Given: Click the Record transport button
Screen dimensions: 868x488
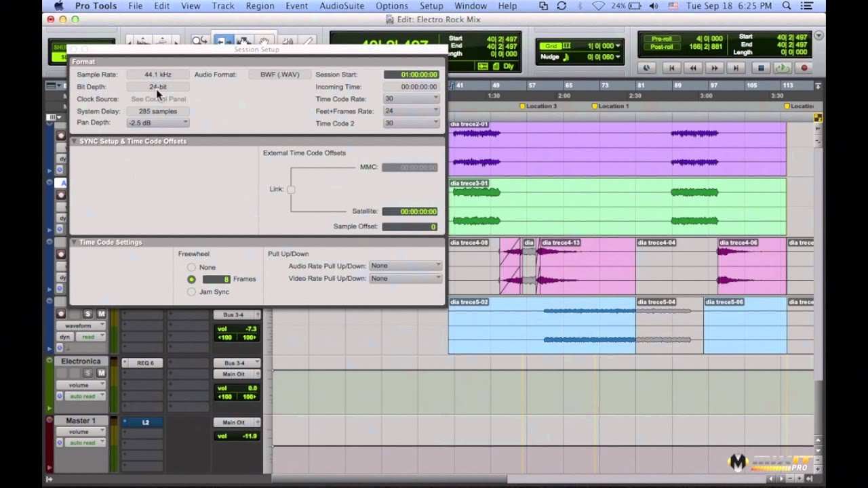Looking at the screenshot, I should coord(804,68).
